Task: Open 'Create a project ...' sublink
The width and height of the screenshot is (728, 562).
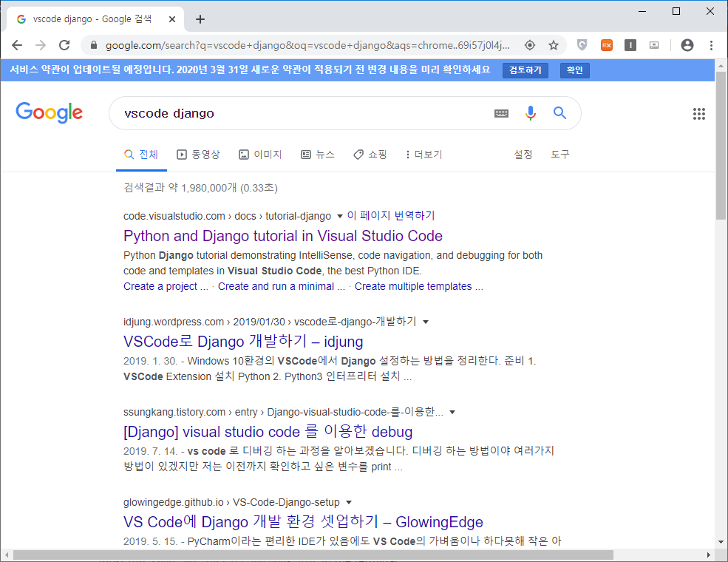Action: [166, 287]
